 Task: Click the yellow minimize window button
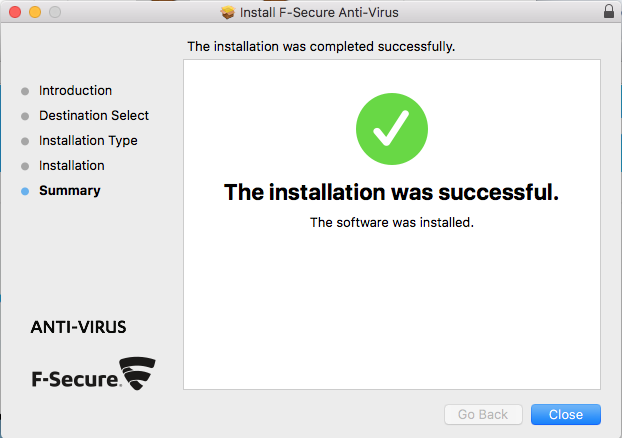coord(34,12)
